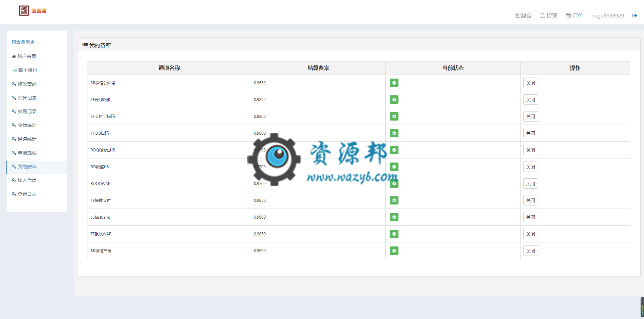Open 订单 calendar link in header
The width and height of the screenshot is (644, 319).
coord(574,16)
